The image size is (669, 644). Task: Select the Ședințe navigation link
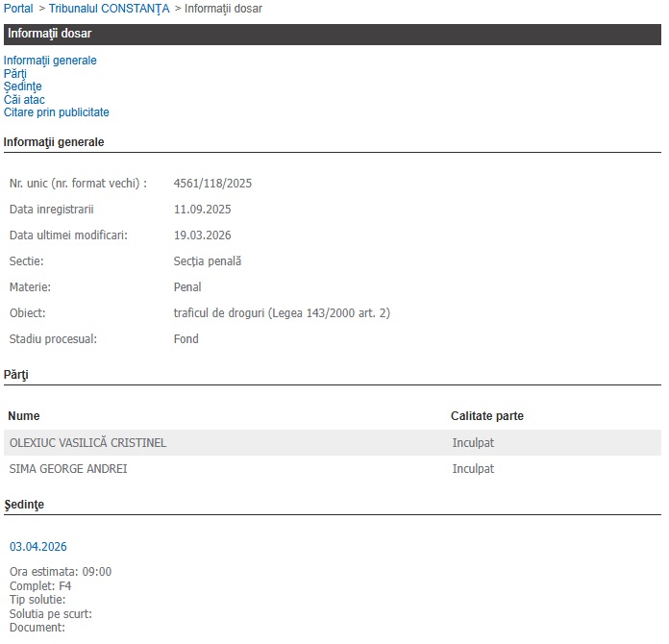(x=23, y=87)
